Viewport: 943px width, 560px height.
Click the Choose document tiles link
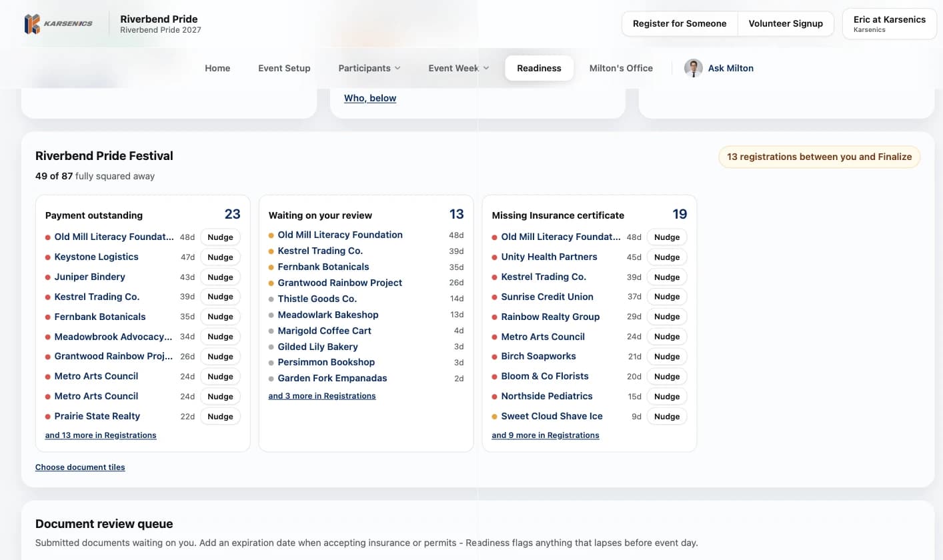(x=80, y=467)
